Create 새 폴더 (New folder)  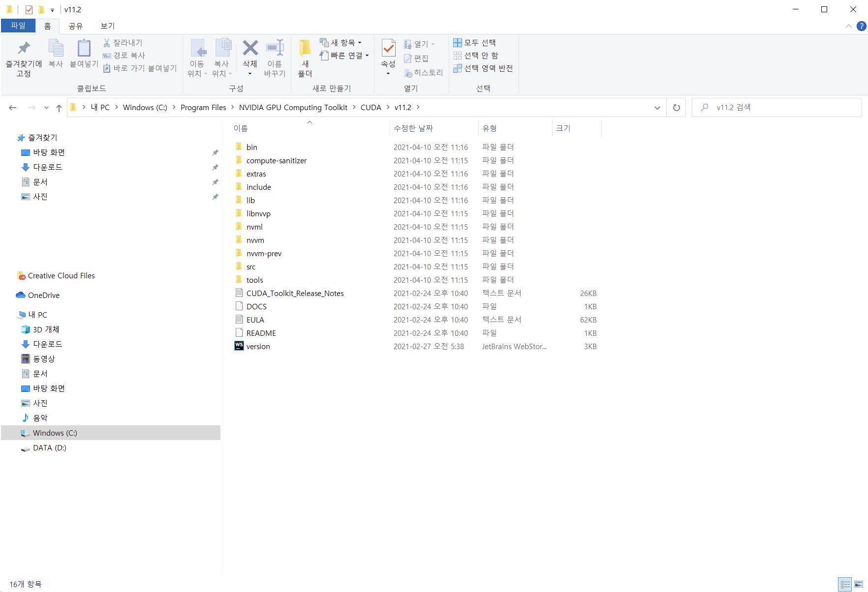pos(305,58)
